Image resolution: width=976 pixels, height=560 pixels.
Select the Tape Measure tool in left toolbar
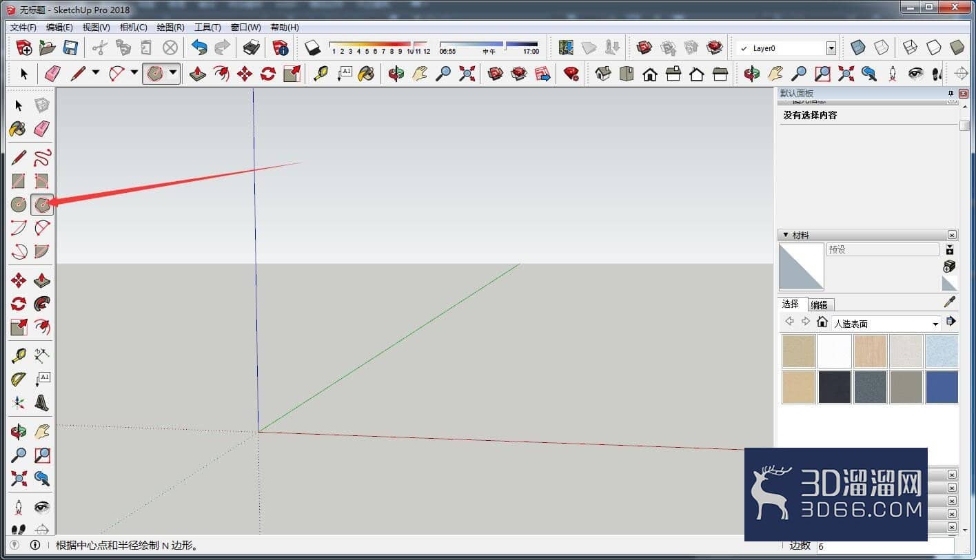click(x=19, y=355)
